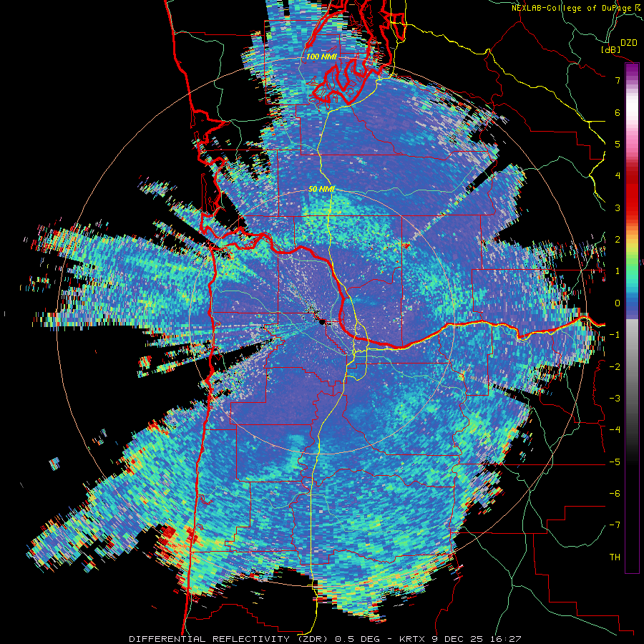Click the 6 tick label on color scale
This screenshot has height=644, width=644.
tap(618, 112)
